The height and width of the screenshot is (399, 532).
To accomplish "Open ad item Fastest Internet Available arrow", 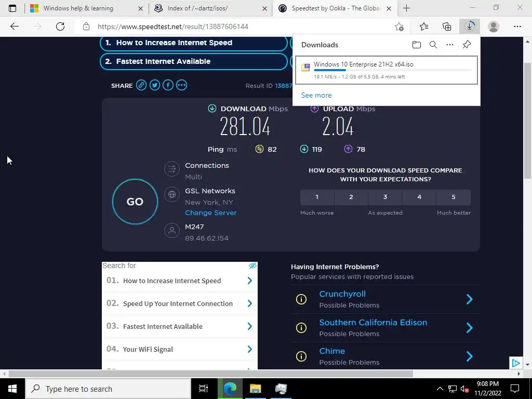I will 250,326.
